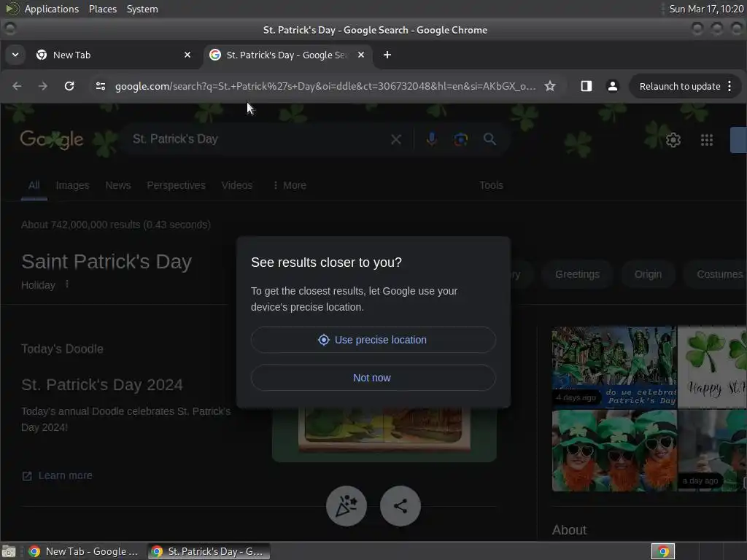
Task: Click Use precise location button
Action: (x=373, y=340)
